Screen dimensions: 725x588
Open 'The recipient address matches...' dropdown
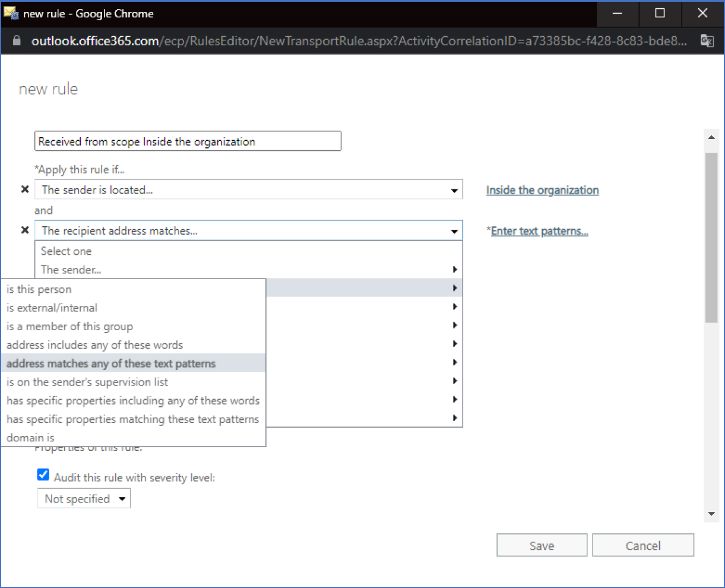pos(248,231)
